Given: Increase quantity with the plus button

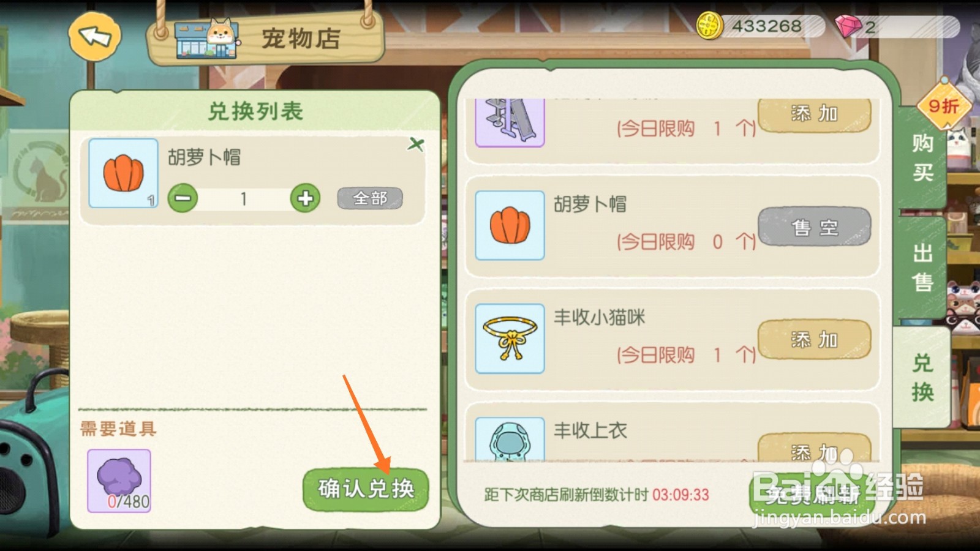Looking at the screenshot, I should click(x=305, y=198).
